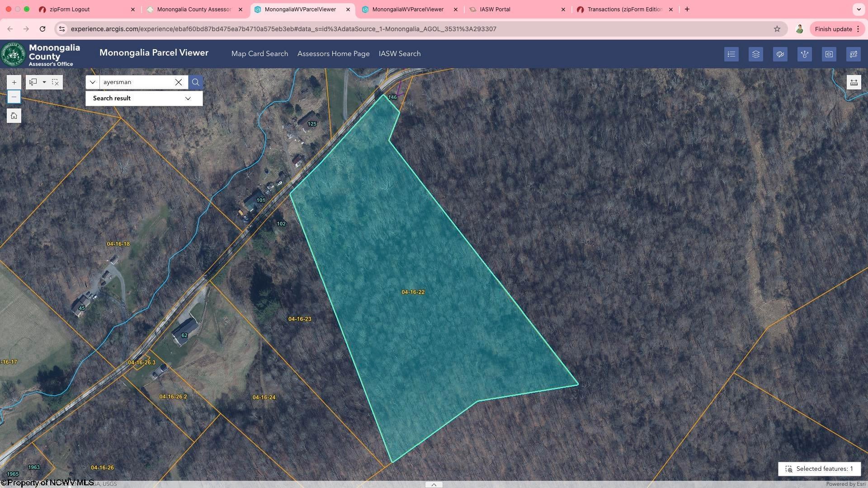Run the parcel search magnifier
Screen dimensions: 868x488
[195, 82]
